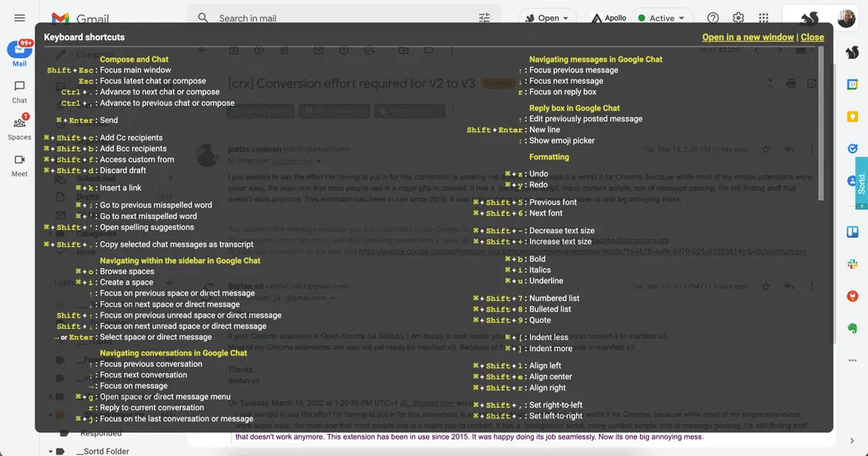Open Google Keep side panel icon
Image resolution: width=868 pixels, height=456 pixels.
[852, 116]
